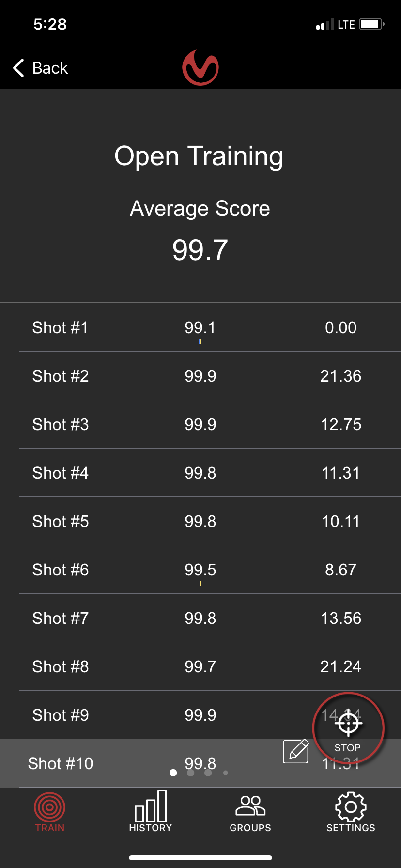401x868 pixels.
Task: Select the third page indicator dot
Action: pos(208,773)
